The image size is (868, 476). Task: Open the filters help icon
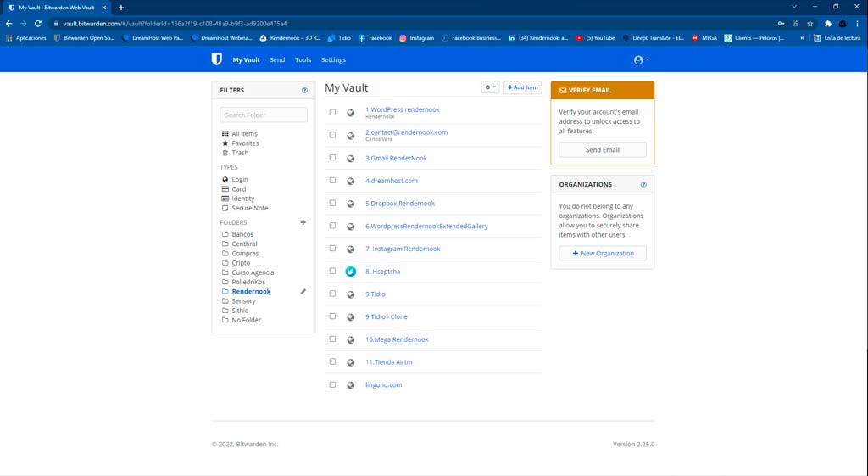pyautogui.click(x=304, y=90)
